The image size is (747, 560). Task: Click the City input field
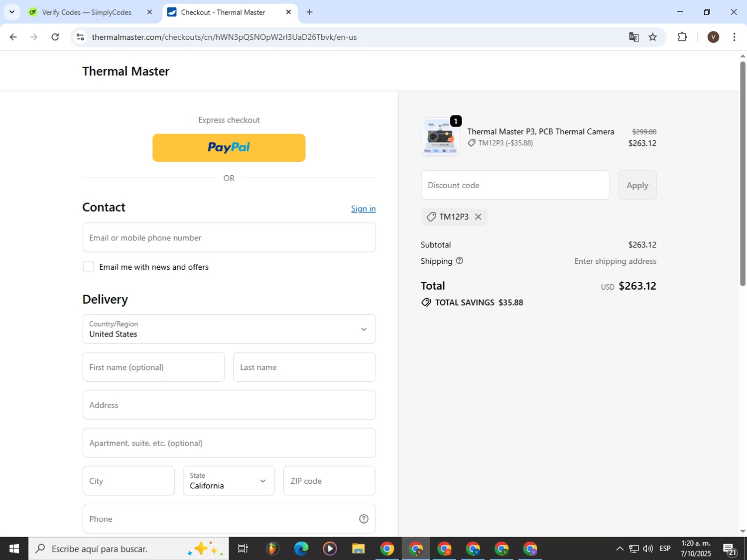pyautogui.click(x=128, y=481)
